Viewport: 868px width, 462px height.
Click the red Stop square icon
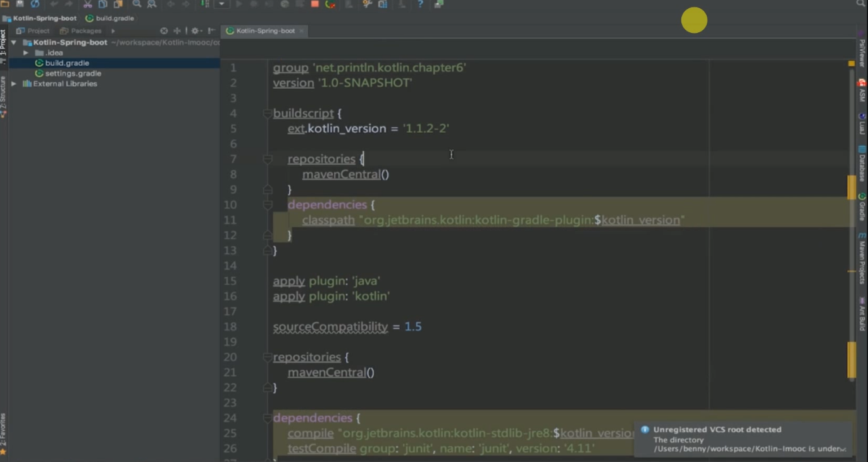coord(314,4)
